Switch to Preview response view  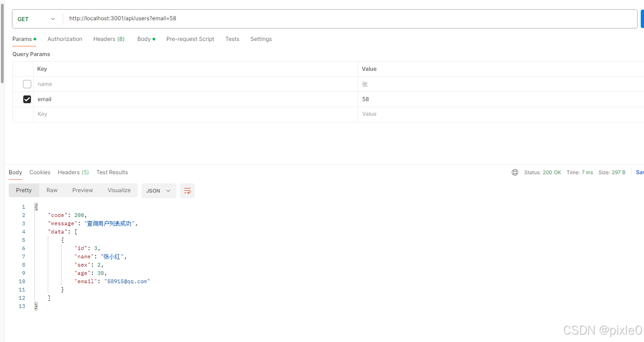(83, 190)
